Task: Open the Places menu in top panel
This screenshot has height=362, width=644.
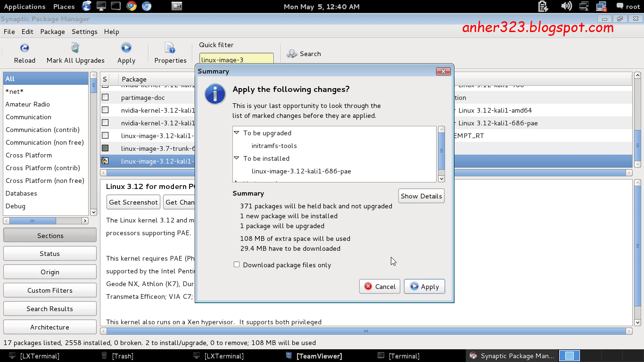Action: (64, 7)
